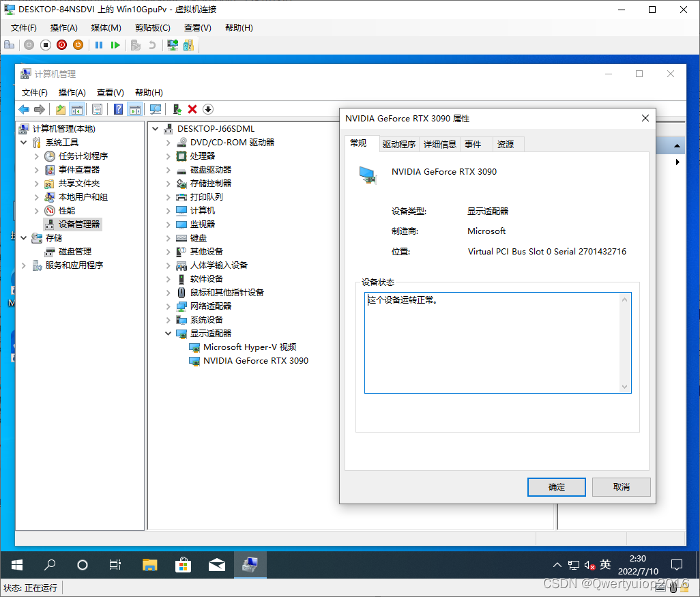
Task: Click inside the 设备状态 text box
Action: click(x=493, y=343)
